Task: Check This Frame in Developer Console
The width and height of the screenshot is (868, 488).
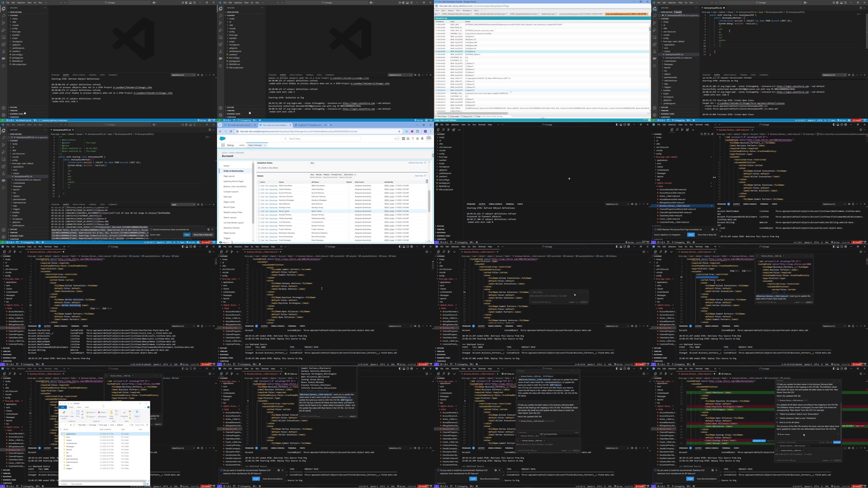Action: tap(436, 117)
